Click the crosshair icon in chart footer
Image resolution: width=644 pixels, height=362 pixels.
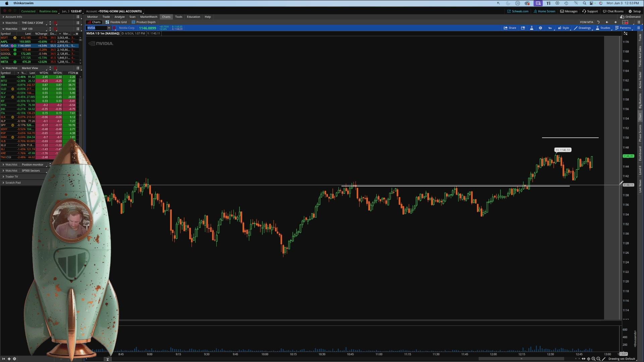[589, 359]
